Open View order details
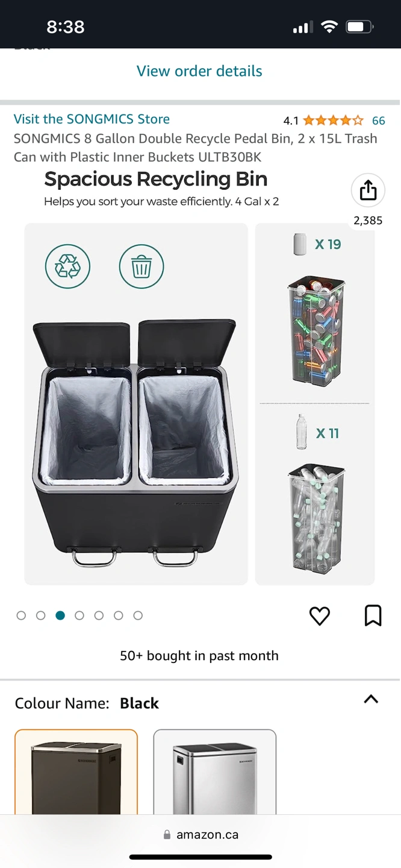The height and width of the screenshot is (868, 401). point(199,71)
